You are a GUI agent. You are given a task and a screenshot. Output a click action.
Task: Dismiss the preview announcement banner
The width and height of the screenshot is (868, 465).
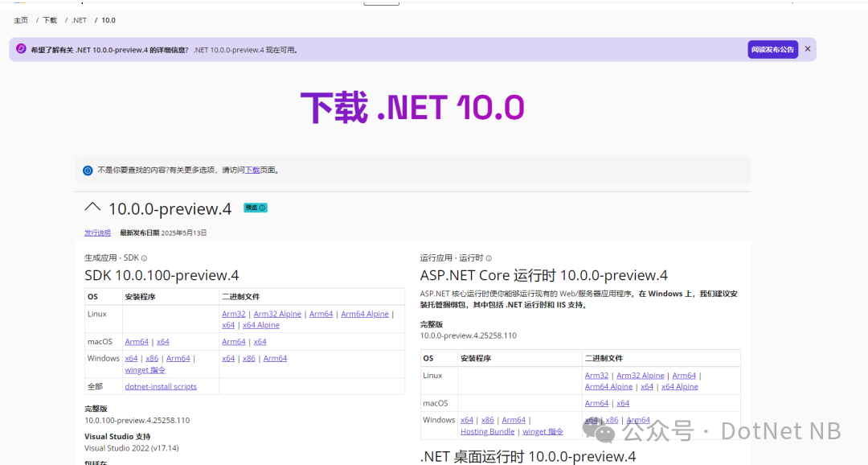coord(808,49)
